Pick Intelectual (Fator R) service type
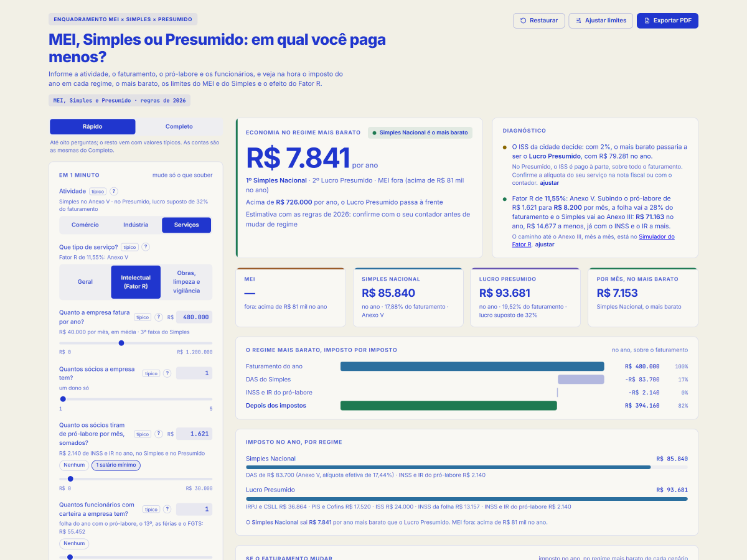Viewport: 747px width, 560px height. 136,282
